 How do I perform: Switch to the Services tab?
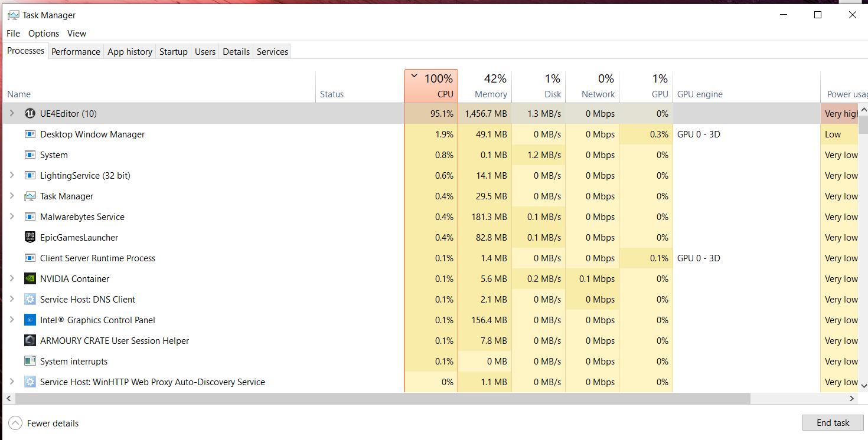pos(272,51)
